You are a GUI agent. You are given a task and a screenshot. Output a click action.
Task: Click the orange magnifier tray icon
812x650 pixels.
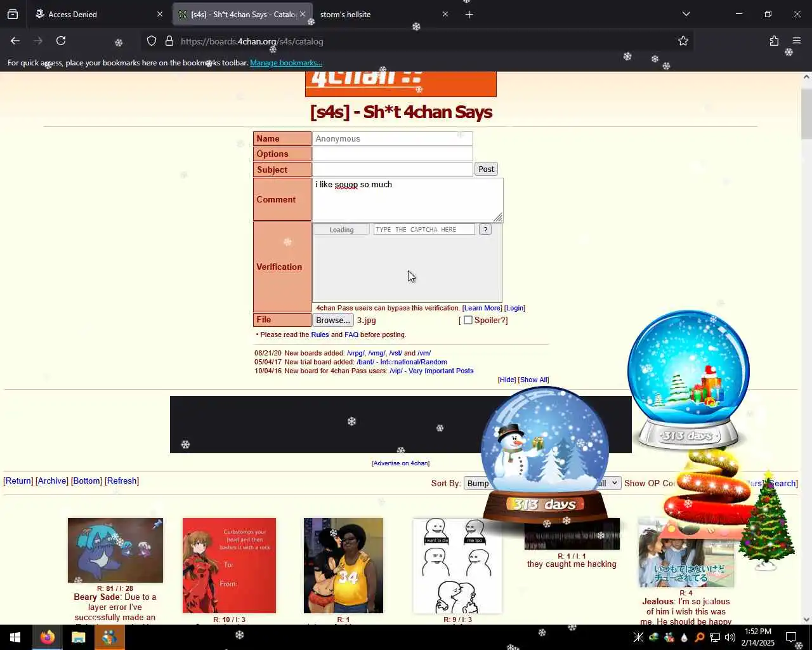(700, 637)
